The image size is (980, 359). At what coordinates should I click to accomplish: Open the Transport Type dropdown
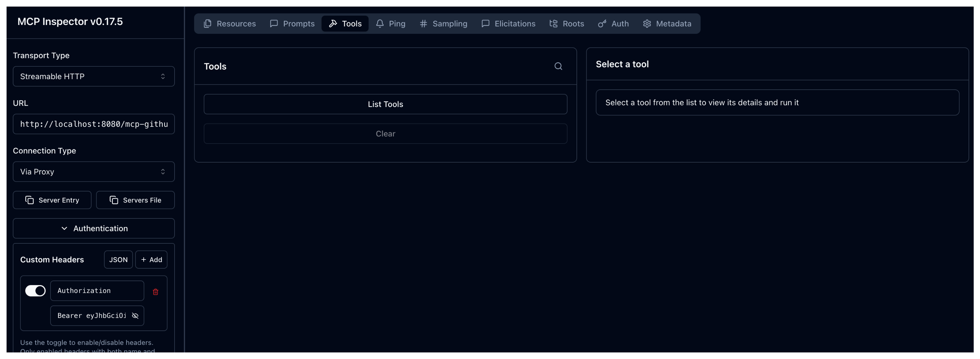[94, 77]
